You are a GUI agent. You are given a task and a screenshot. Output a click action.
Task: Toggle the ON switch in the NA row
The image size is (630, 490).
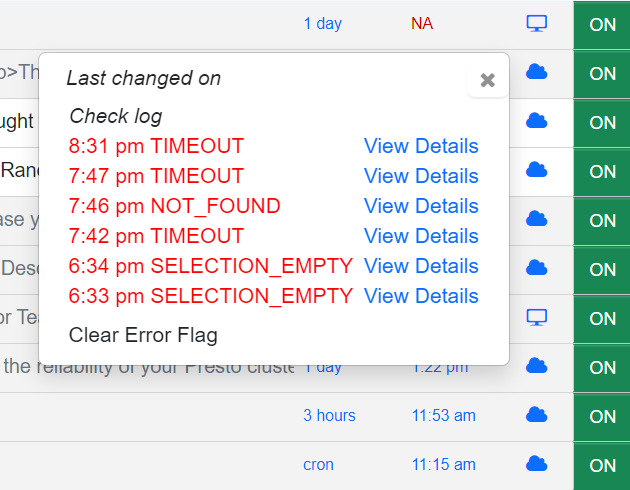coord(602,24)
